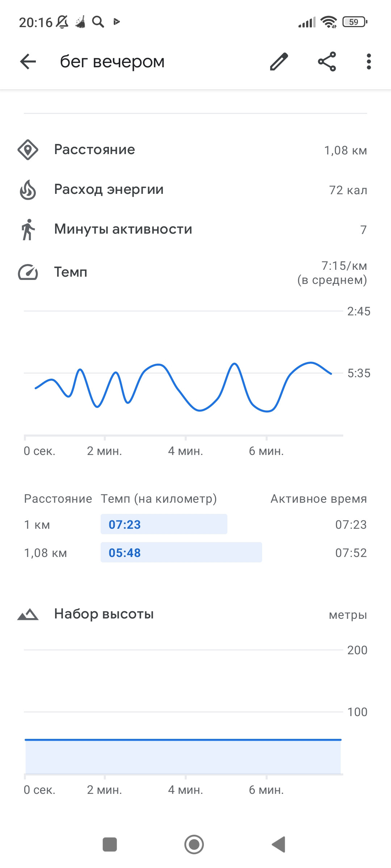
Task: Select the Минуты активности row
Action: [x=195, y=229]
